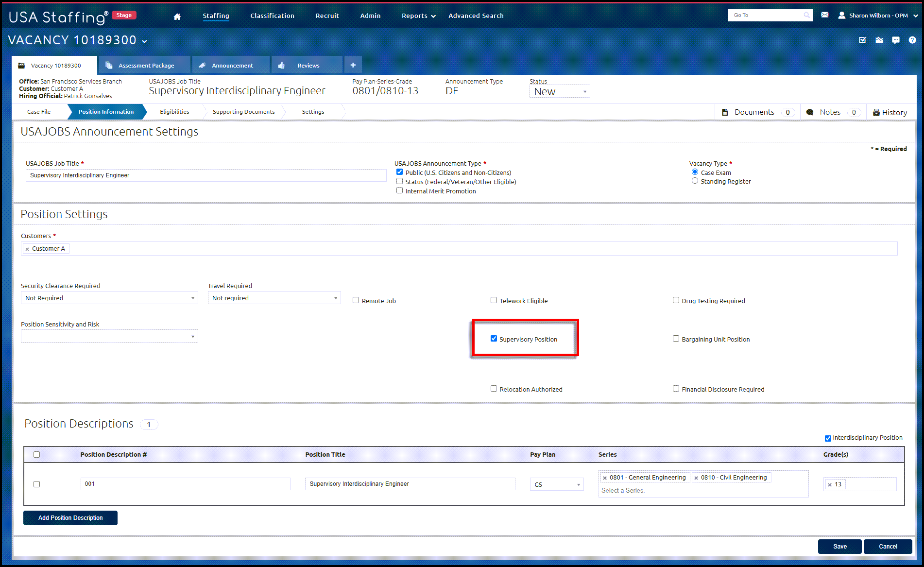Viewport: 924px width, 567px height.
Task: Open the chat bubble comments icon
Action: pyautogui.click(x=895, y=40)
